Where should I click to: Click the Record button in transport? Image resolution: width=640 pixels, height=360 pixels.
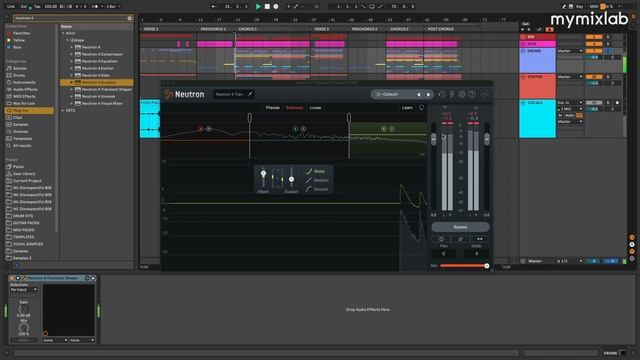[x=276, y=7]
